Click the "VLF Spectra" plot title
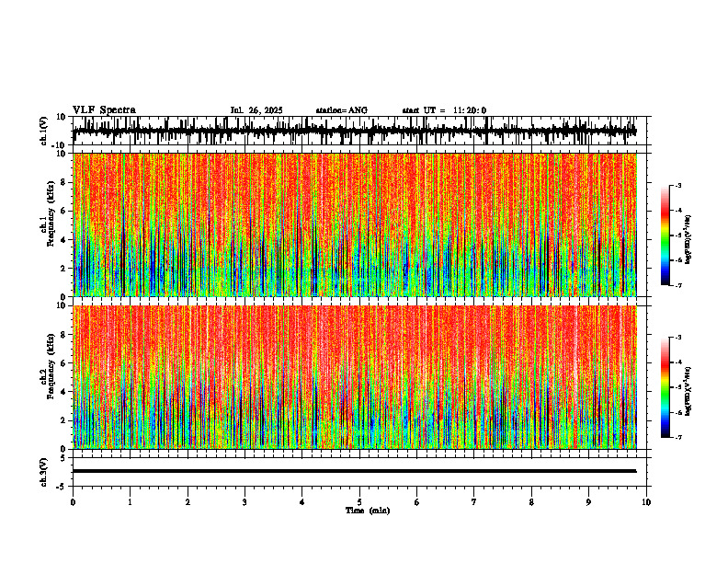The image size is (728, 563). tap(104, 110)
